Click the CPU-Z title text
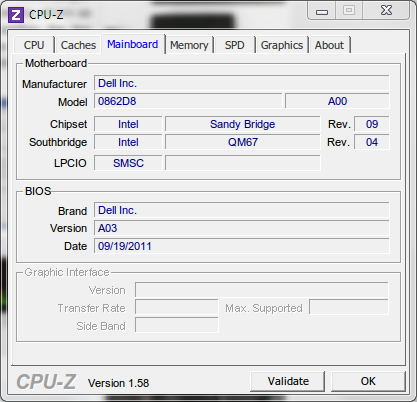This screenshot has height=402, width=417. pyautogui.click(x=46, y=15)
